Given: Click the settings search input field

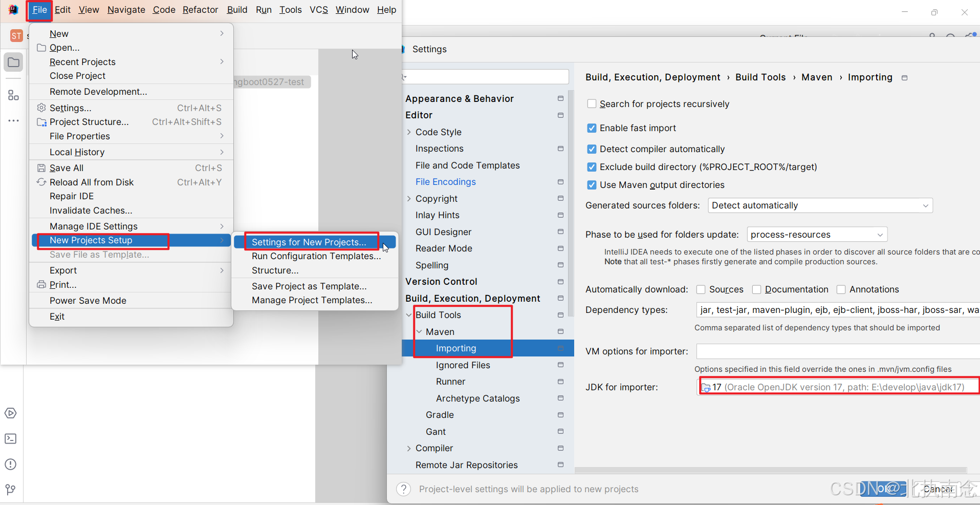Looking at the screenshot, I should tap(485, 77).
